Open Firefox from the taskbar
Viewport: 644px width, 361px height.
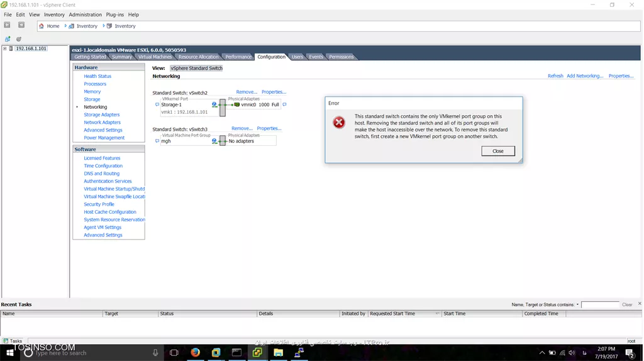(x=195, y=352)
